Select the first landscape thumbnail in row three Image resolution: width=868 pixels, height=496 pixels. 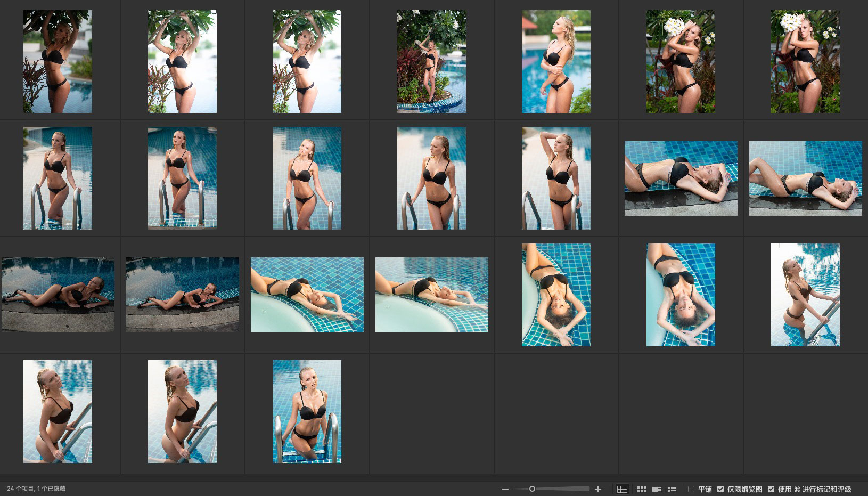coord(58,295)
